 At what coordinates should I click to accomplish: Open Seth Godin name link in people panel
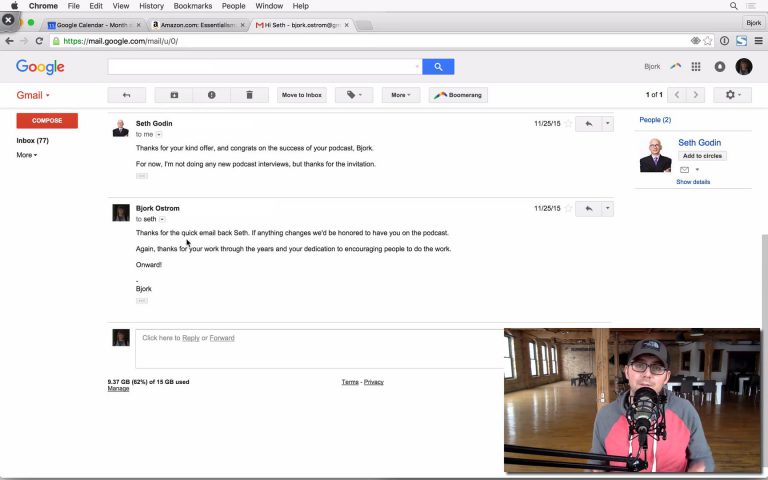coord(699,143)
